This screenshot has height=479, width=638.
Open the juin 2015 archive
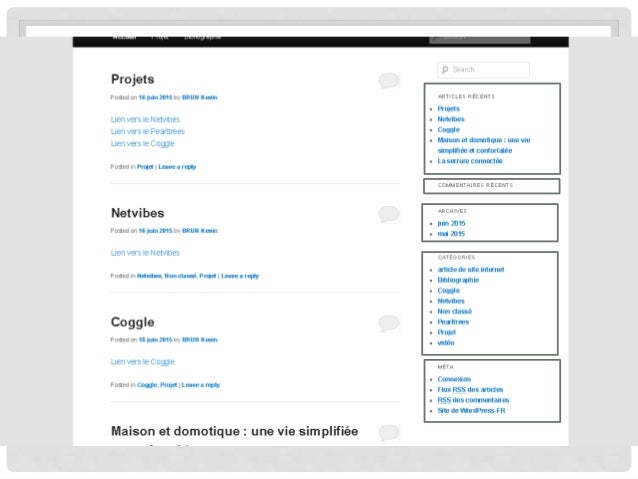point(451,223)
